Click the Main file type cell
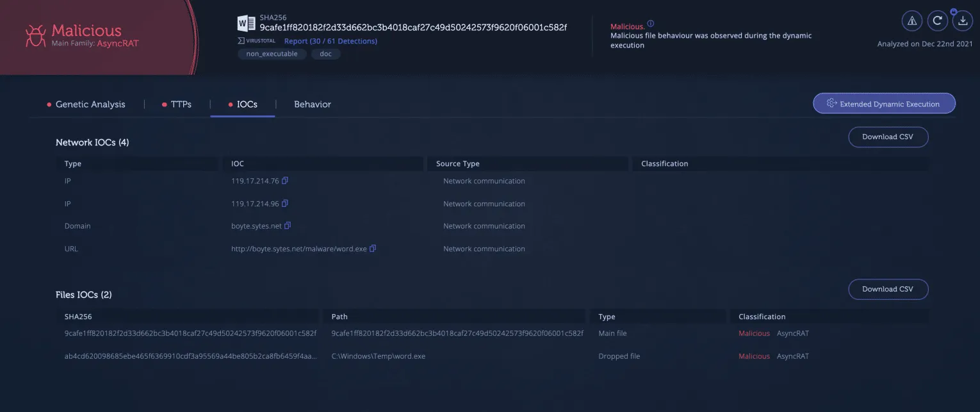This screenshot has height=412, width=980. [x=612, y=333]
